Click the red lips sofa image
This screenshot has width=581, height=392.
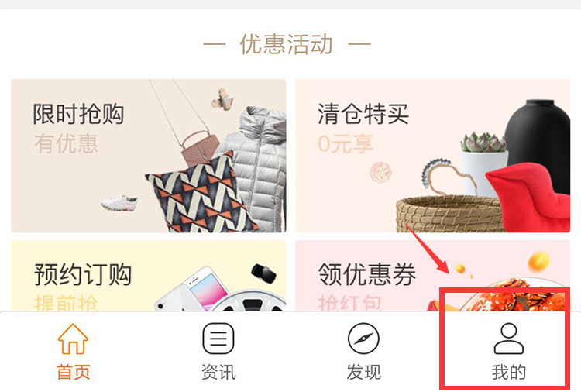(x=528, y=194)
